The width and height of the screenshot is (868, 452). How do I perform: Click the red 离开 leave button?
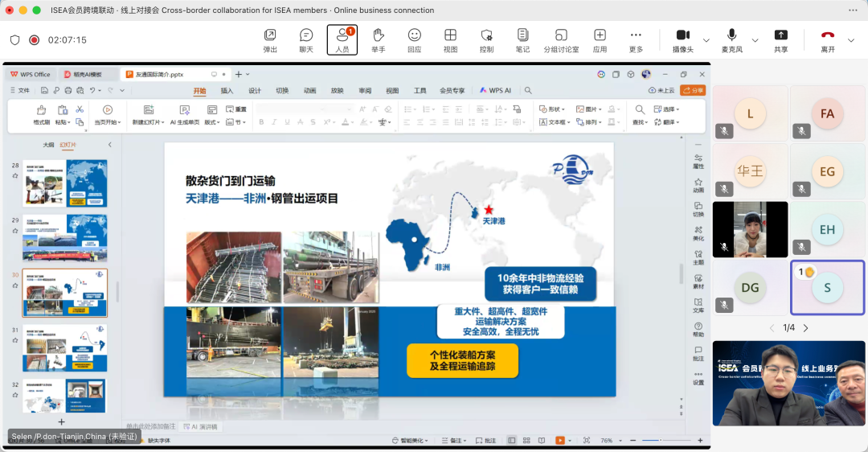pyautogui.click(x=828, y=40)
